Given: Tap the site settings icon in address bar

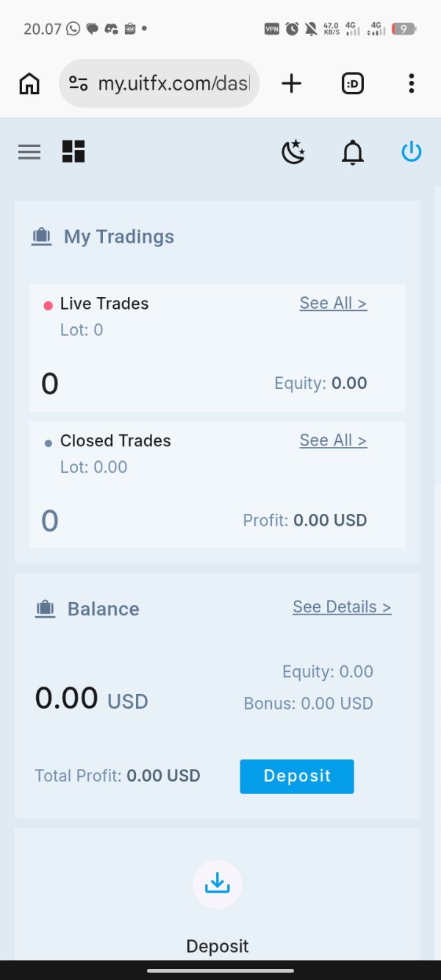Looking at the screenshot, I should click(79, 84).
